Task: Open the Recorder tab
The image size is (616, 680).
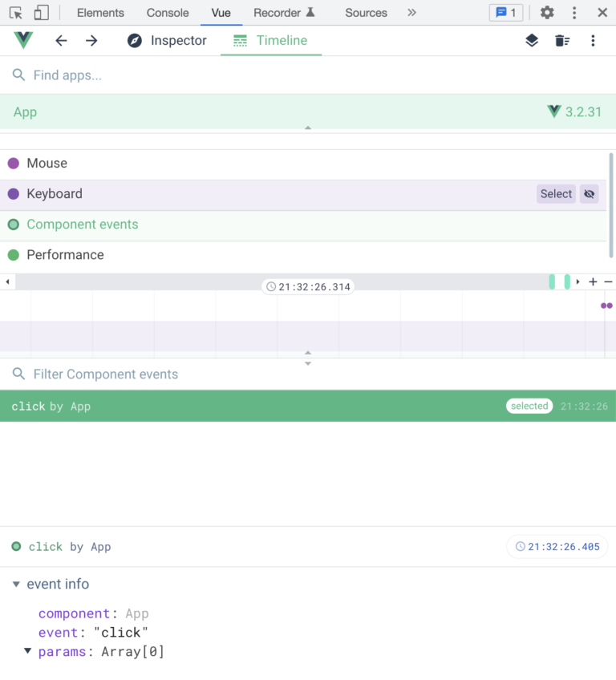Action: tap(278, 12)
